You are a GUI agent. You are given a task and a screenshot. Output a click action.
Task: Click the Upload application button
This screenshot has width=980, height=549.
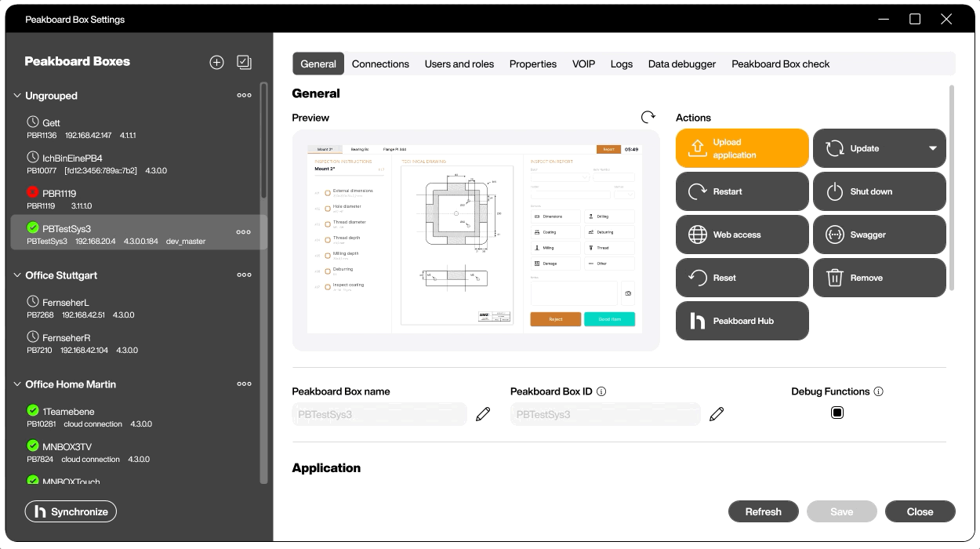[x=742, y=148]
